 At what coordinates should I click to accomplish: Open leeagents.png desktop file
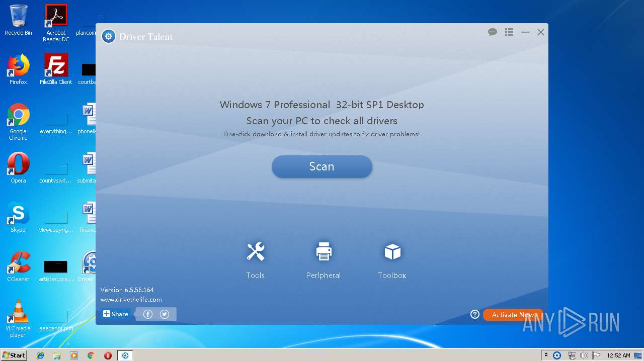[x=56, y=319]
